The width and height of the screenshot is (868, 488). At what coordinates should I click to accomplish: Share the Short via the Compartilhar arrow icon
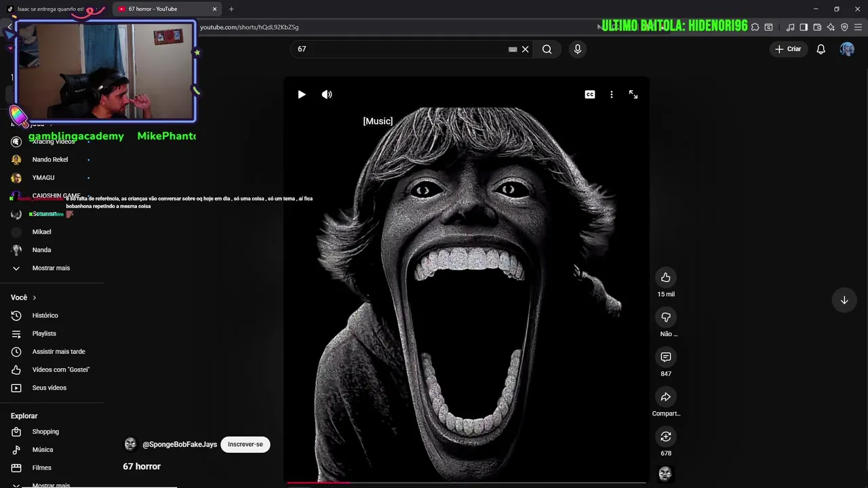tap(666, 397)
